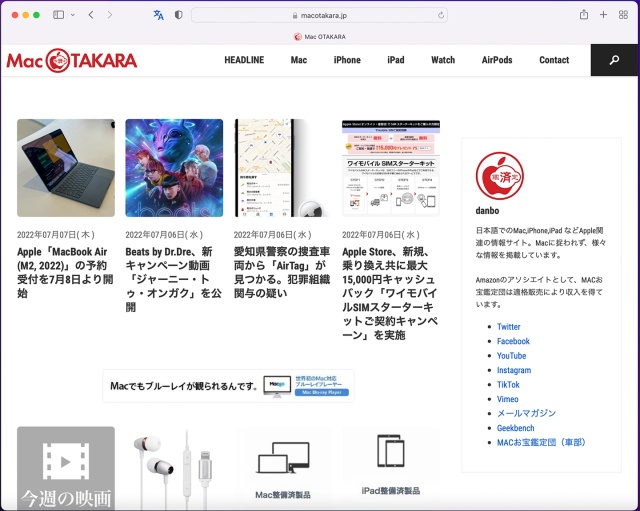Screen dimensions: 640x511
Task: Open the iPad menu item
Action: coord(396,60)
